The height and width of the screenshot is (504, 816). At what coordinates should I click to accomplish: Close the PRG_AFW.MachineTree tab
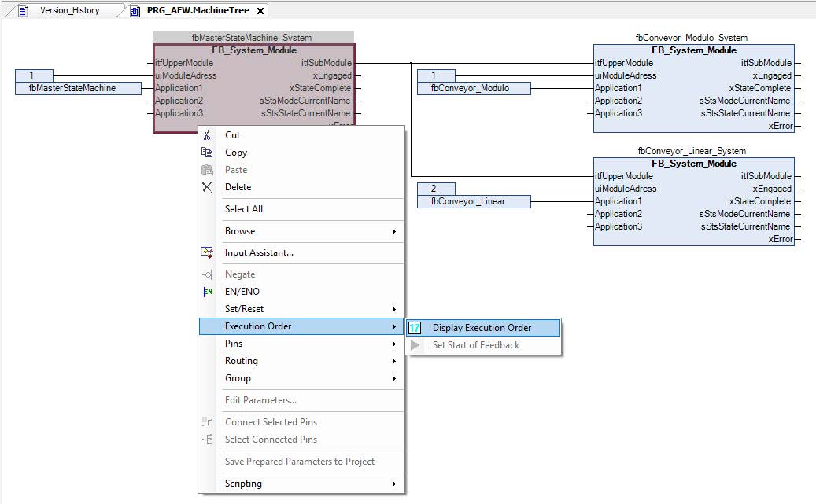260,11
